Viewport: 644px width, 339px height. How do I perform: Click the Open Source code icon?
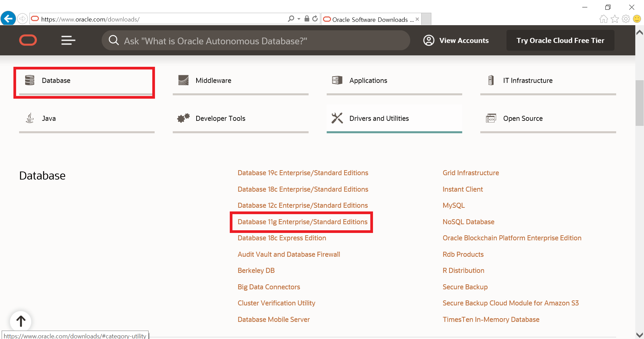coord(491,118)
